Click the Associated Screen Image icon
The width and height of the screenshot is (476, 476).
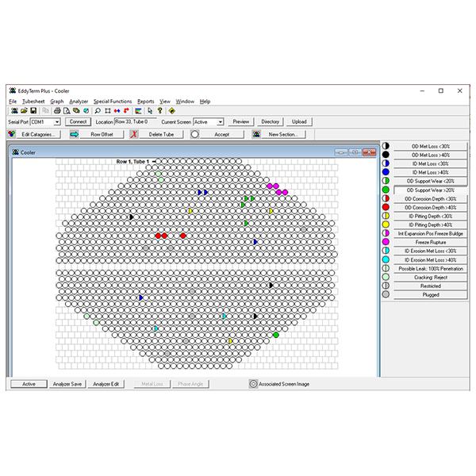(x=253, y=384)
